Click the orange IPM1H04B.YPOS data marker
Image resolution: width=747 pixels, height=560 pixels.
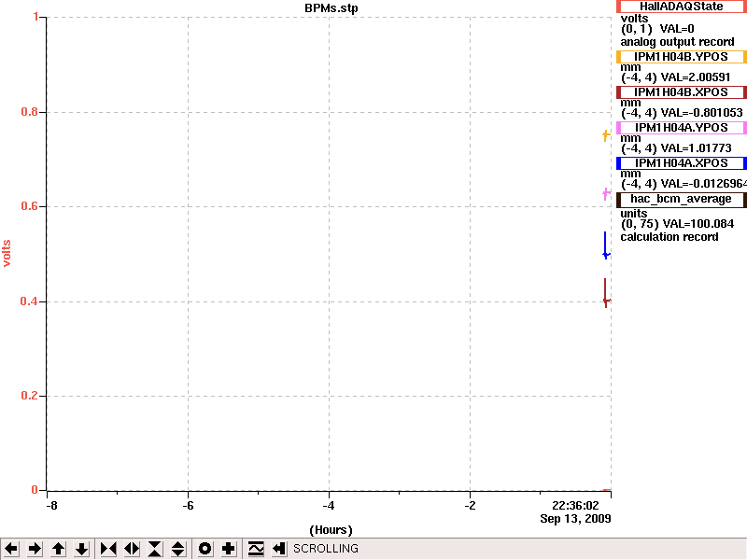(606, 135)
